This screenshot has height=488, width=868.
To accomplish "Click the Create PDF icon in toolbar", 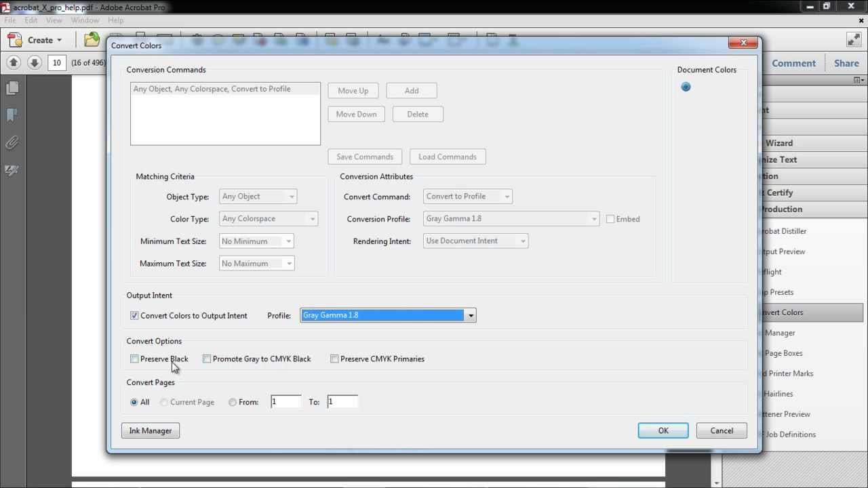I will point(15,40).
